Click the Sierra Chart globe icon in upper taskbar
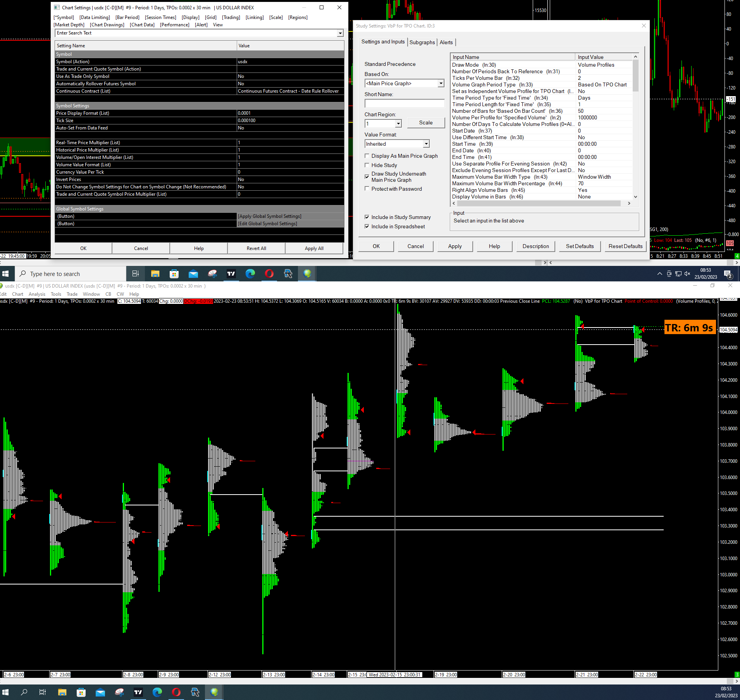The image size is (740, 700). (x=307, y=274)
